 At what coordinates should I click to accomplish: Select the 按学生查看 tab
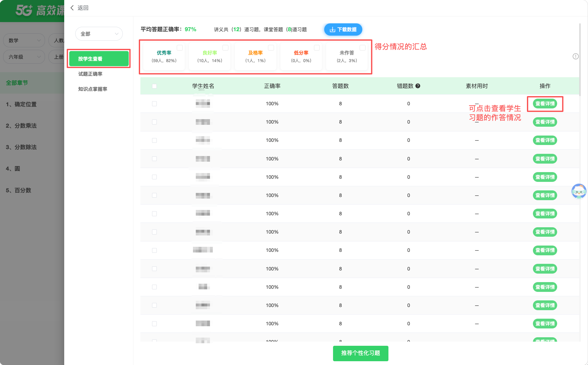pos(99,59)
